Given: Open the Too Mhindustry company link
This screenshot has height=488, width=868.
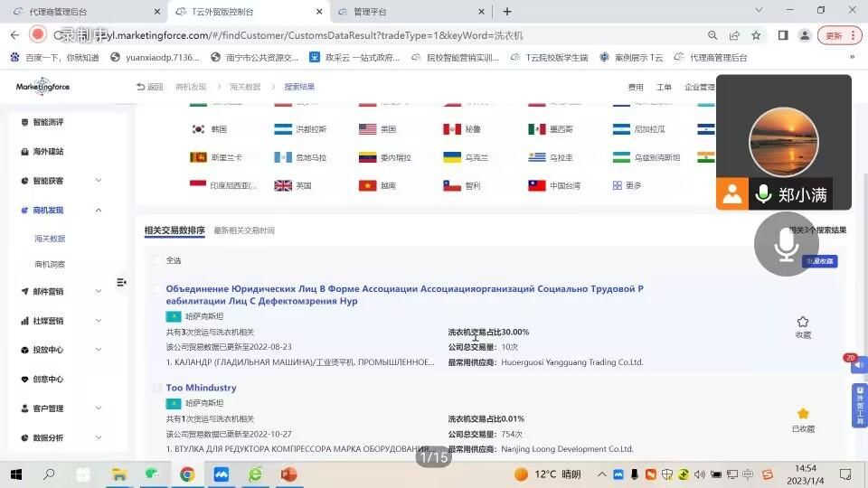Looking at the screenshot, I should tap(201, 388).
